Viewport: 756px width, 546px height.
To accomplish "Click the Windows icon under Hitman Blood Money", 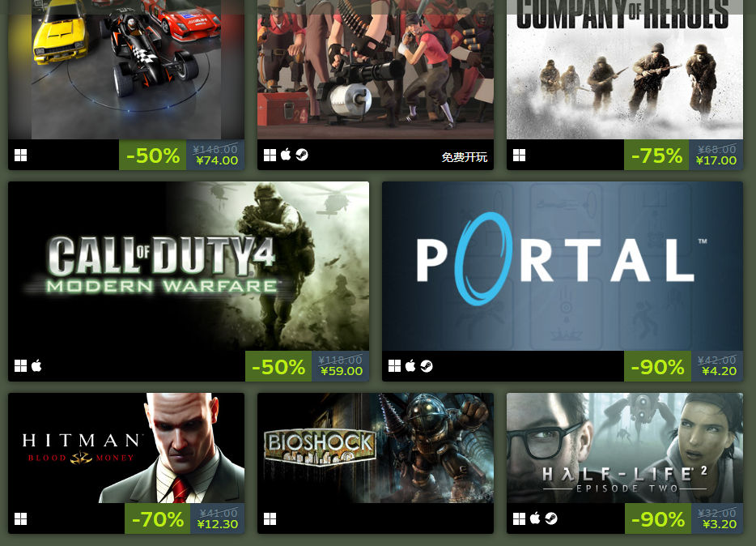I will (x=21, y=519).
